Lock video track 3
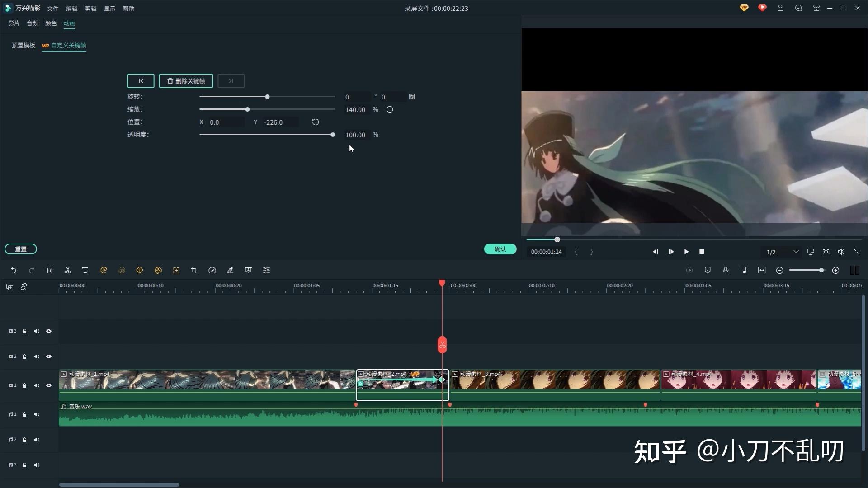Image resolution: width=868 pixels, height=488 pixels. pyautogui.click(x=24, y=331)
